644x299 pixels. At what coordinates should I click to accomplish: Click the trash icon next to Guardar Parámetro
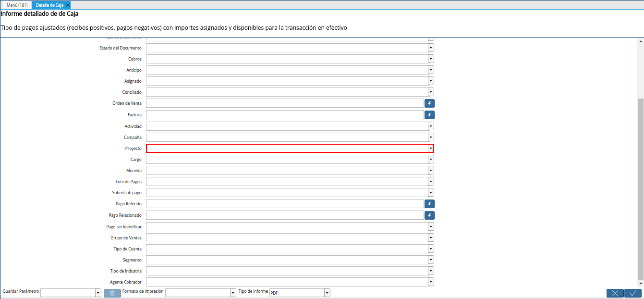coord(112,293)
